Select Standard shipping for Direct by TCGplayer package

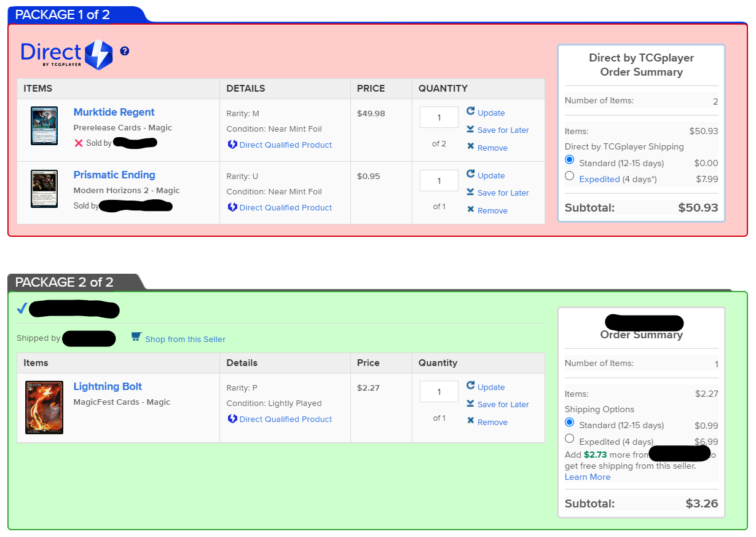point(569,160)
